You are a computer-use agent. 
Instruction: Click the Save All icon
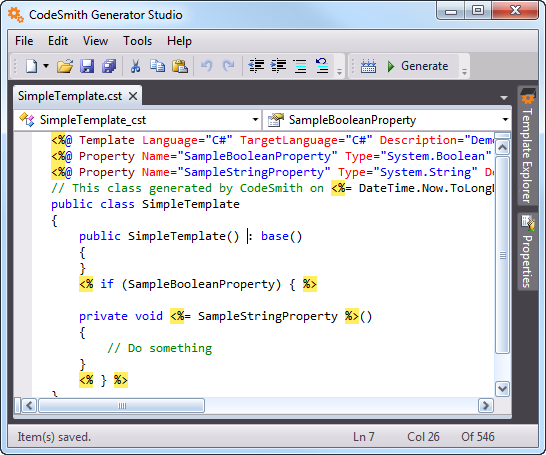pos(109,66)
